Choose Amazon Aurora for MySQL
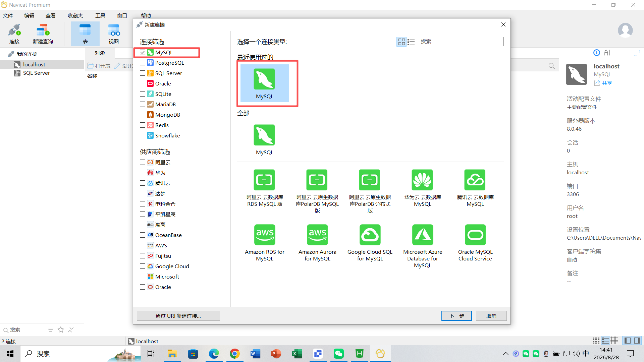The image size is (644, 362). click(x=317, y=243)
